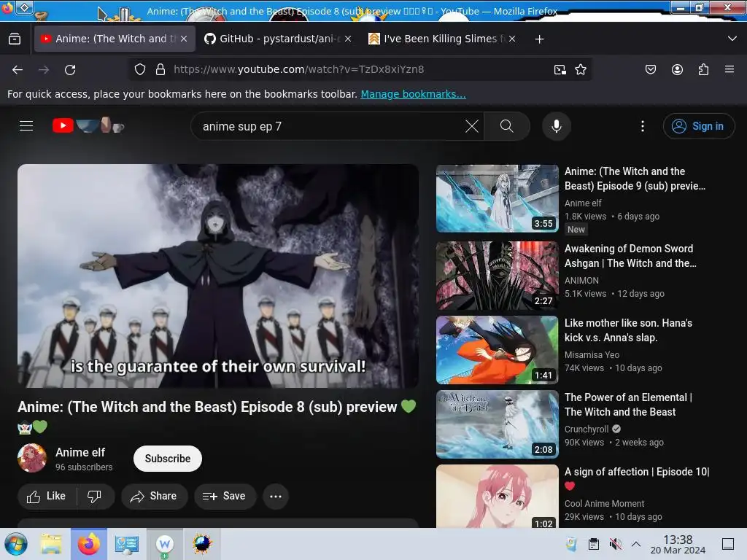Click the Manage bookmarks link
Screen dimensions: 747x560
click(x=413, y=94)
